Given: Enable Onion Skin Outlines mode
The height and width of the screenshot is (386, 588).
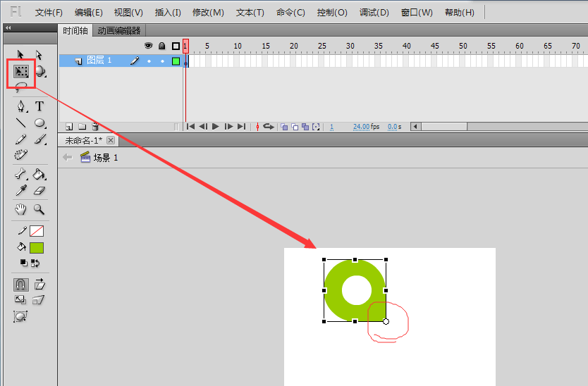Looking at the screenshot, I should pyautogui.click(x=295, y=127).
